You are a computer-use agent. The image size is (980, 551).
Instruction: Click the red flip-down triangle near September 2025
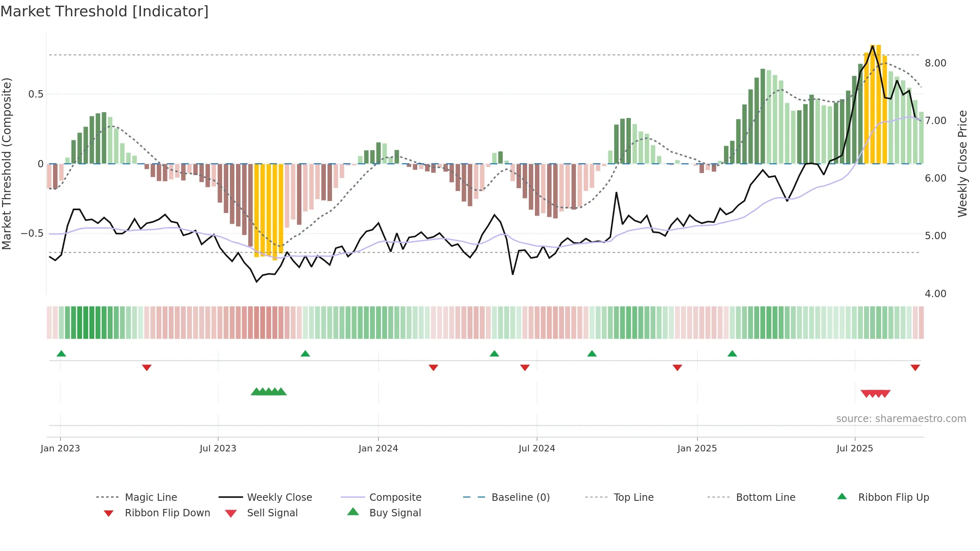(x=915, y=368)
